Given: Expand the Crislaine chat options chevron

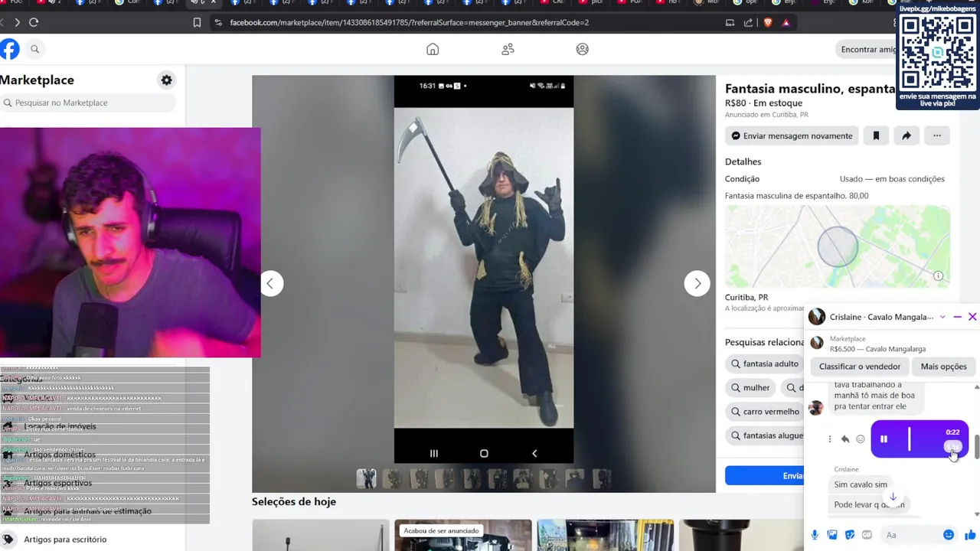Looking at the screenshot, I should (942, 317).
